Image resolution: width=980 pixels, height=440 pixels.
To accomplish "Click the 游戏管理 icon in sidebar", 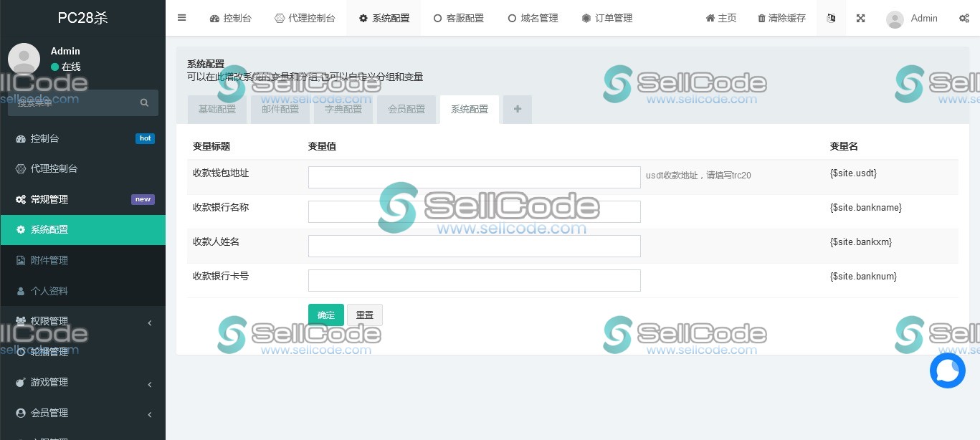I will (x=21, y=382).
